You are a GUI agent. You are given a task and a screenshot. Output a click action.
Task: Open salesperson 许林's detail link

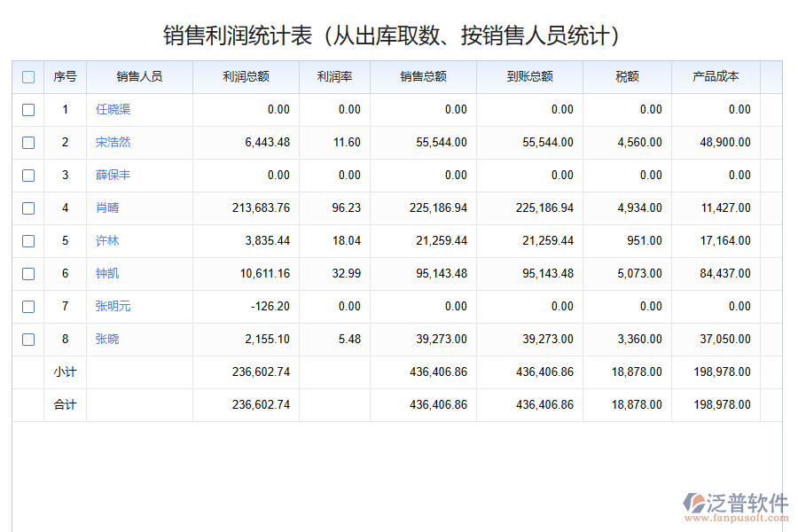pyautogui.click(x=107, y=240)
